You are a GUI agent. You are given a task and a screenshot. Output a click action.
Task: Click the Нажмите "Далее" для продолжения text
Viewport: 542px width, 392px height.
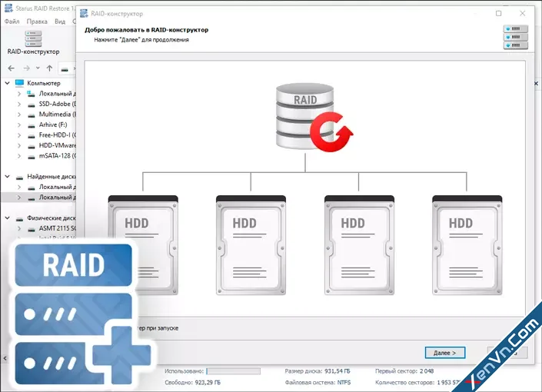141,40
